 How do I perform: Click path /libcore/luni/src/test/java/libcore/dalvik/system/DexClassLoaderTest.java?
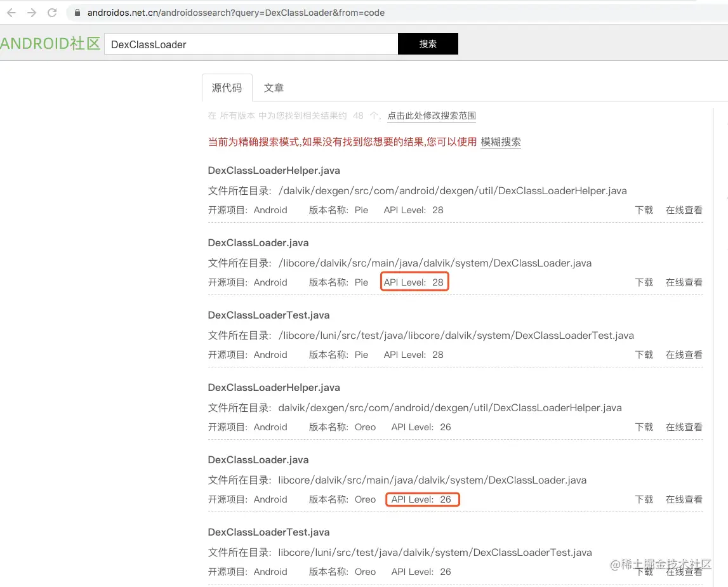[x=456, y=336]
